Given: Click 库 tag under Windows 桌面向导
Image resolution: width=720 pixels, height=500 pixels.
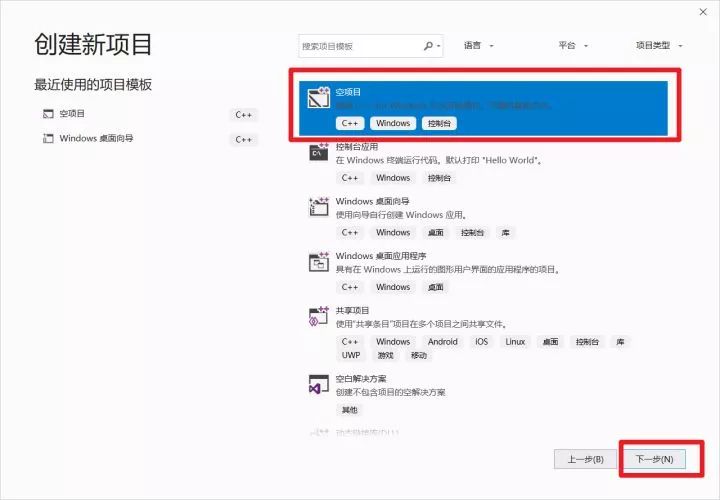Looking at the screenshot, I should click(x=506, y=233).
